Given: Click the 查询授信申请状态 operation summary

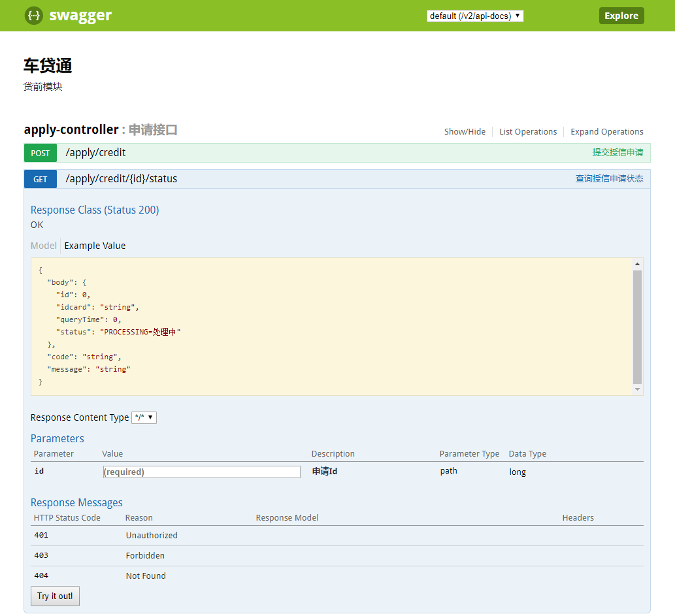Looking at the screenshot, I should pos(608,179).
